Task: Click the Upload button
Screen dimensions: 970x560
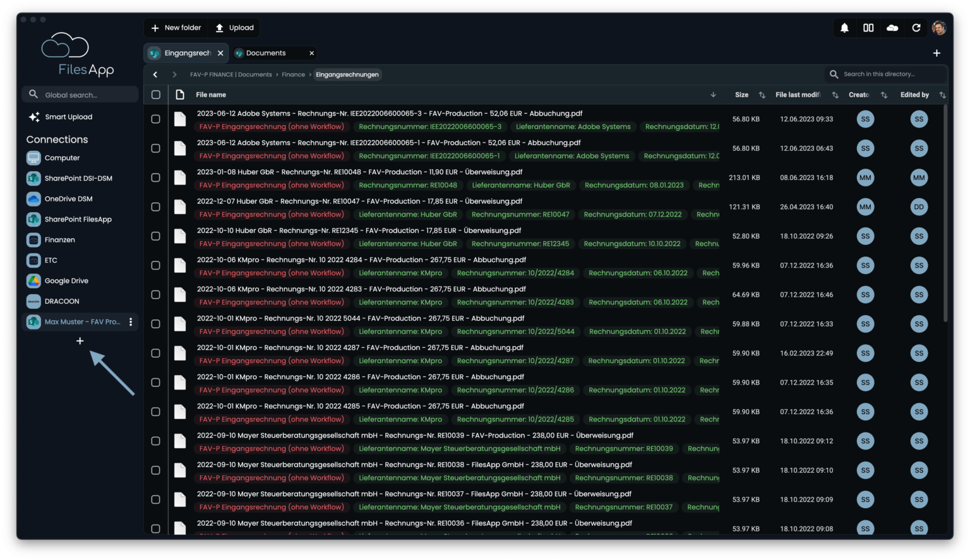Action: [235, 28]
